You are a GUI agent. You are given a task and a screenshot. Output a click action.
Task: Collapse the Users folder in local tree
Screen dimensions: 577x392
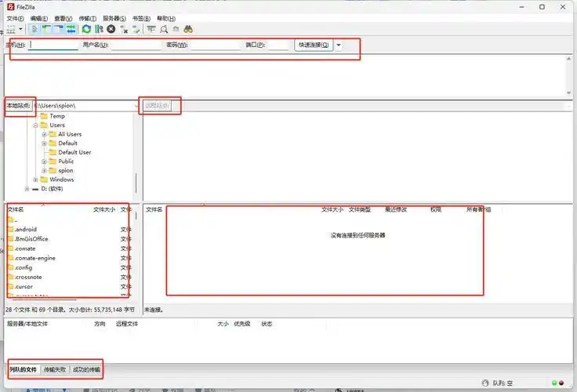35,125
